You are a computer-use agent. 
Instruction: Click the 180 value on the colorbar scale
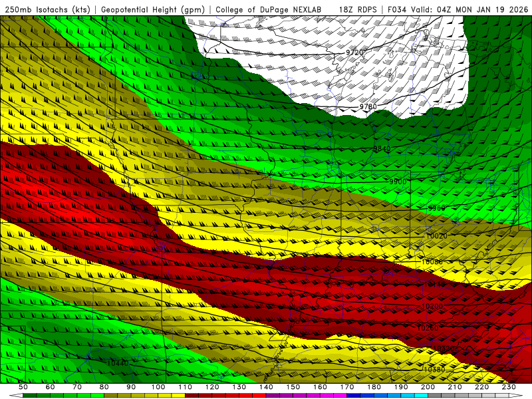374,387
